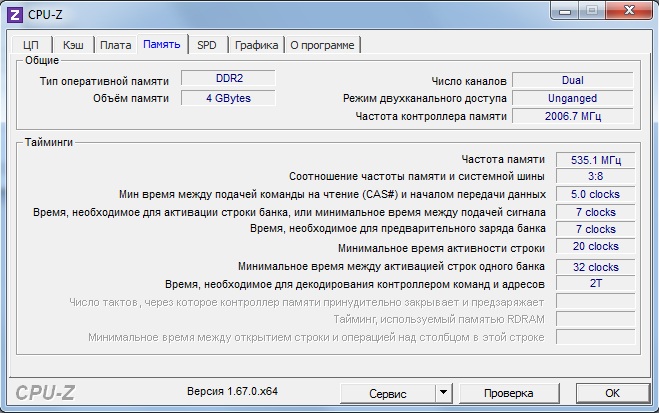
Task: Click the Сервис button
Action: [x=387, y=393]
